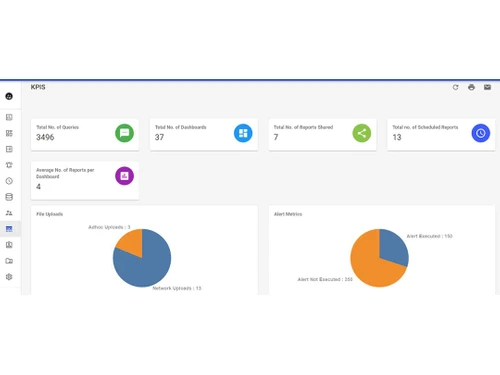Click the KPIS page title
The image size is (500, 375).
point(38,87)
